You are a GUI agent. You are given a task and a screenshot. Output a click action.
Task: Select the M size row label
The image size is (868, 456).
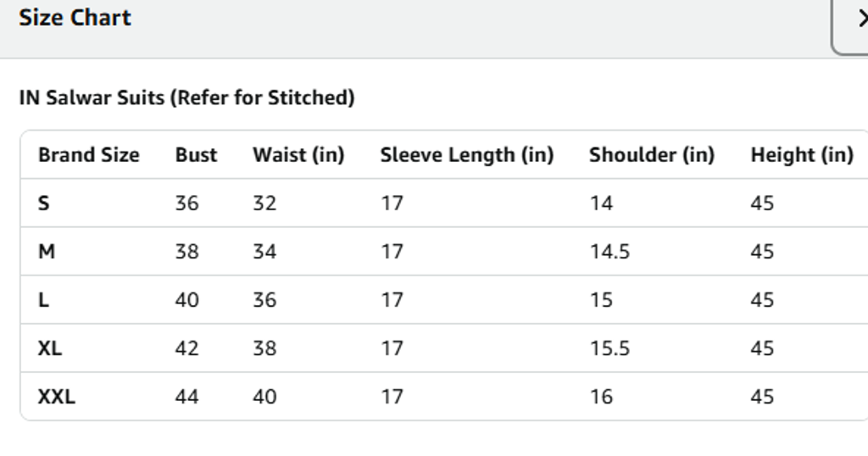(47, 252)
